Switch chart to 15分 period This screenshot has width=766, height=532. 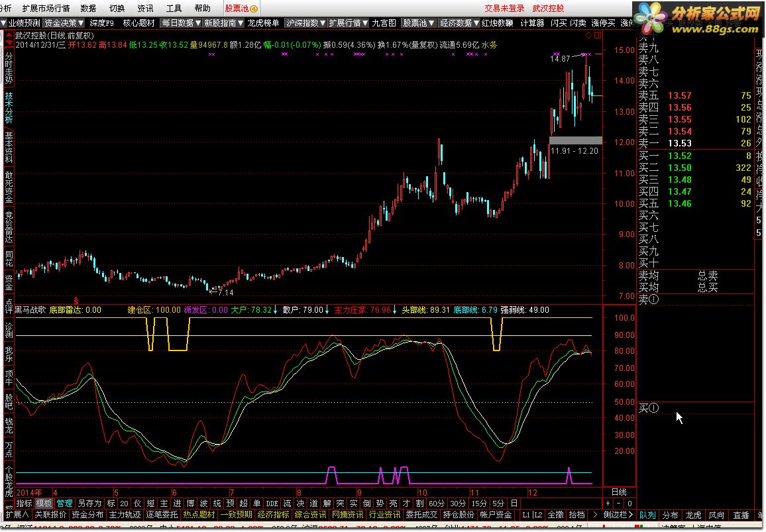click(478, 503)
